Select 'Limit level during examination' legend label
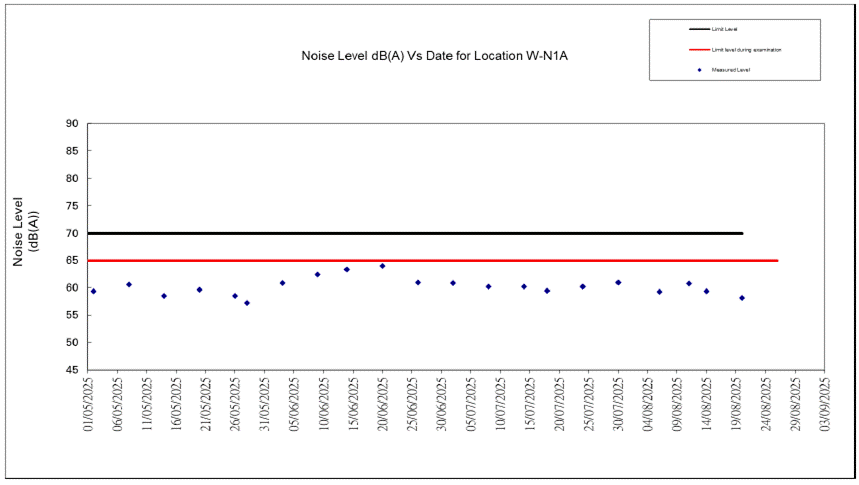859x485 pixels. tap(746, 49)
